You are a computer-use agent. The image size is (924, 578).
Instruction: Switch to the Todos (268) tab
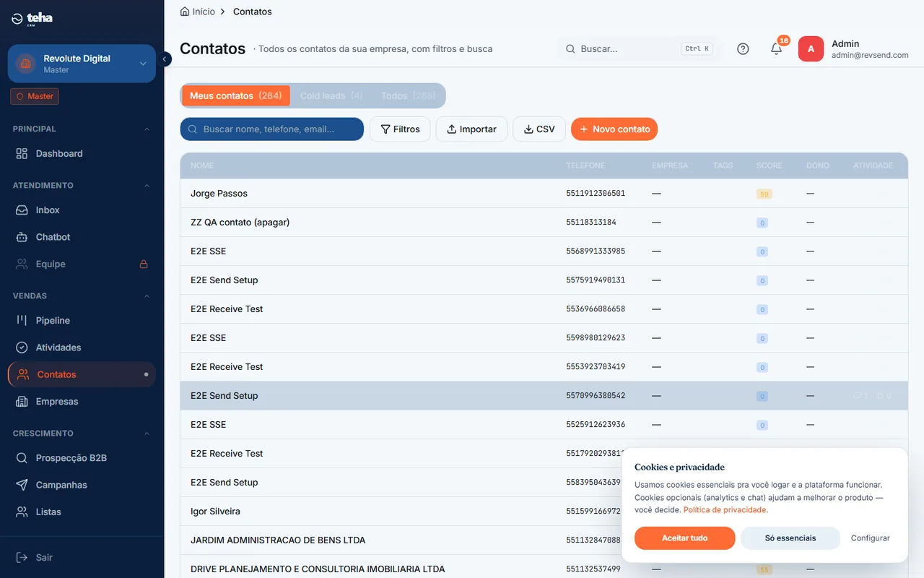tap(408, 95)
